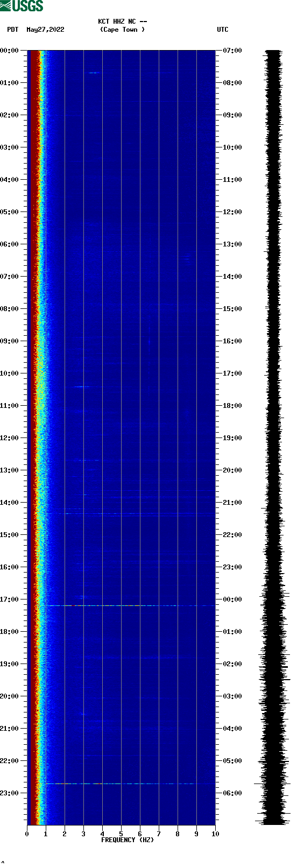Click the 05:00 UTC time label
Image resolution: width=297 pixels, height=868 pixels.
tap(232, 761)
